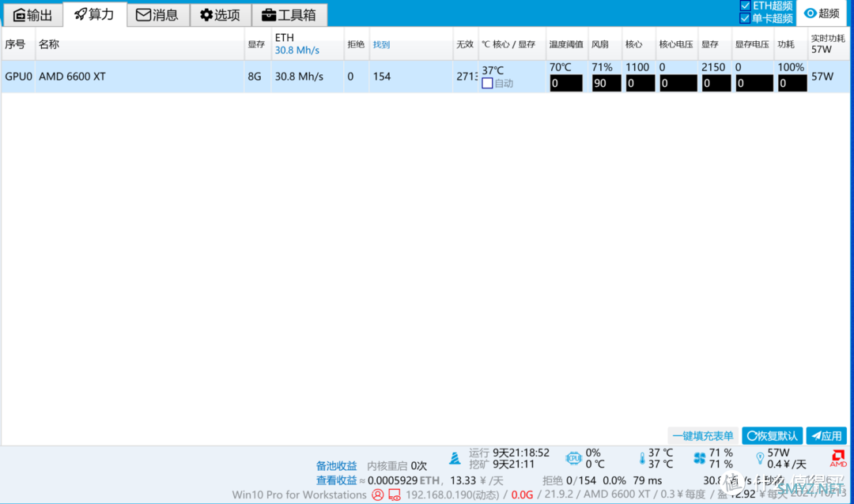Open the 选项 settings tab

(220, 15)
